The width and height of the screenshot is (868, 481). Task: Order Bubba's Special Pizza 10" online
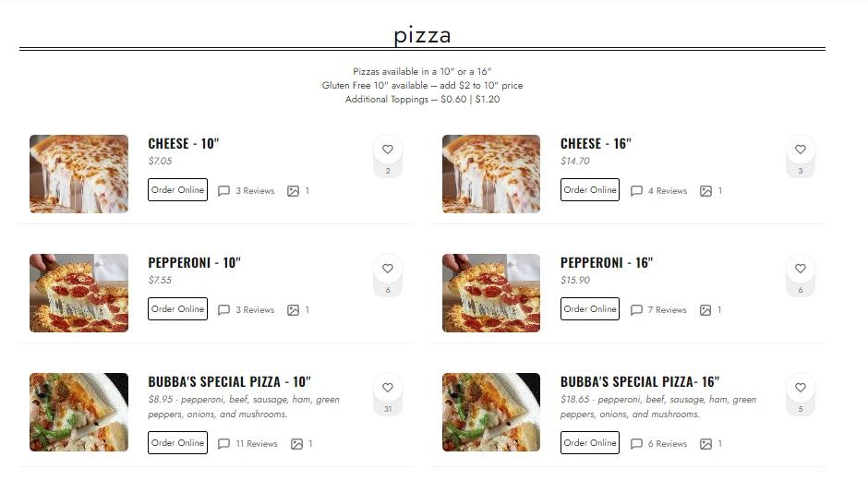177,443
